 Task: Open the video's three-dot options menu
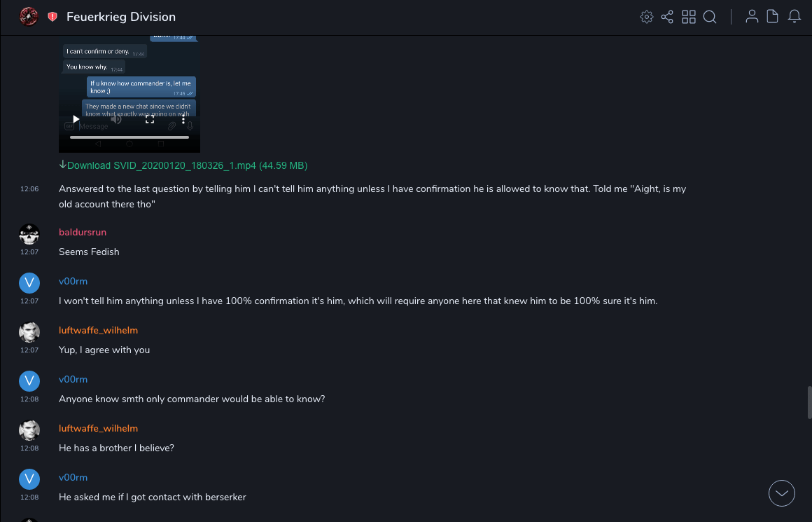[x=183, y=120]
